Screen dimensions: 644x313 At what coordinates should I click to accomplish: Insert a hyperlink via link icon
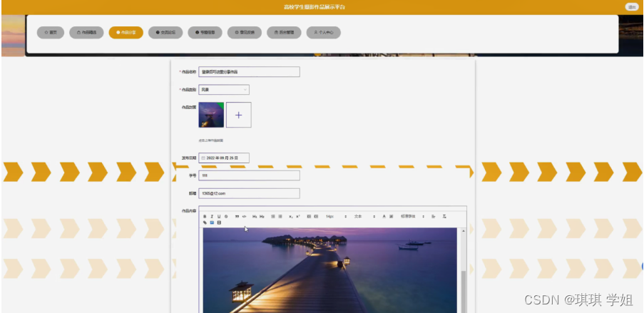coord(205,222)
